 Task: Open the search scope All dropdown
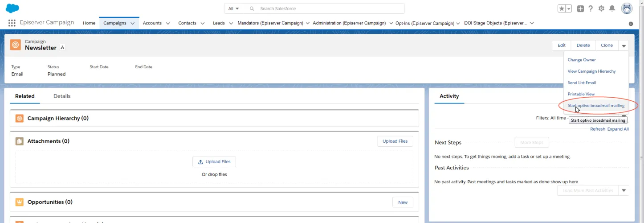(x=234, y=8)
